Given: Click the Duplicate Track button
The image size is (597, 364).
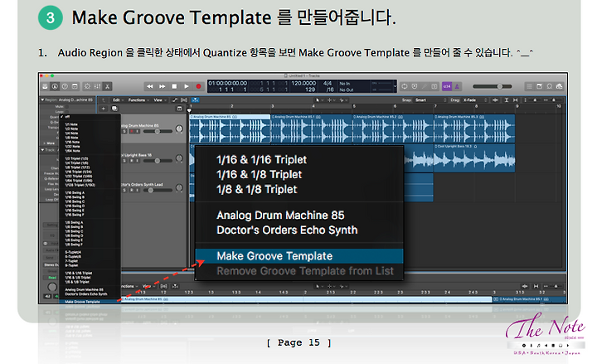Looking at the screenshot, I should 114,109.
